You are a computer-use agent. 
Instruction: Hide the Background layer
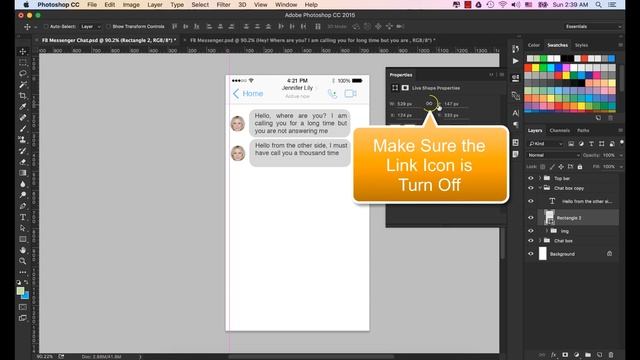point(531,254)
